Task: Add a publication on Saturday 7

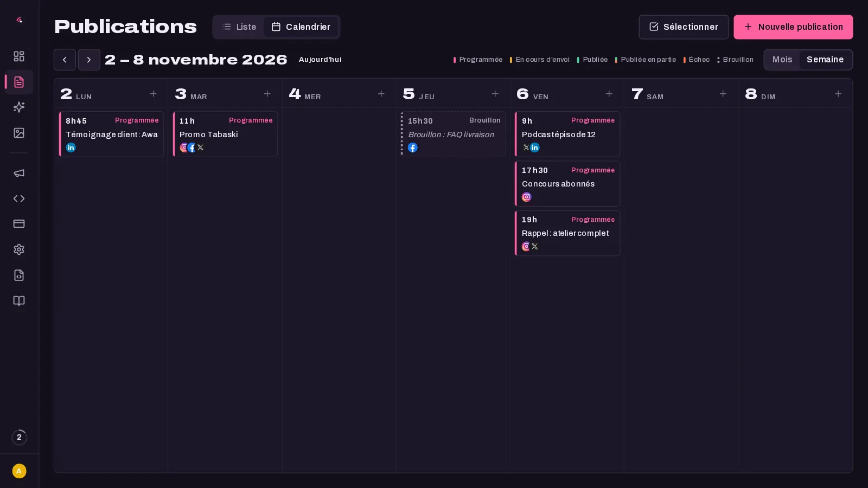Action: click(723, 94)
